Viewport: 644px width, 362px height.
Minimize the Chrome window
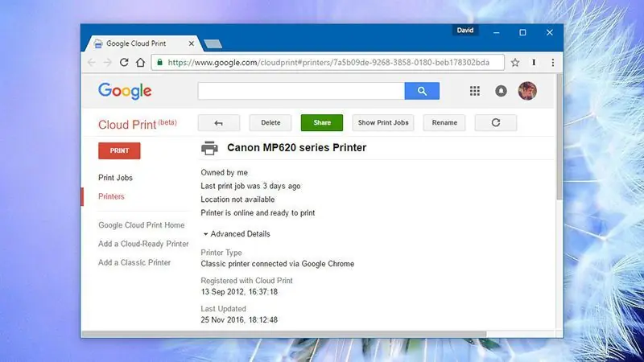[496, 32]
